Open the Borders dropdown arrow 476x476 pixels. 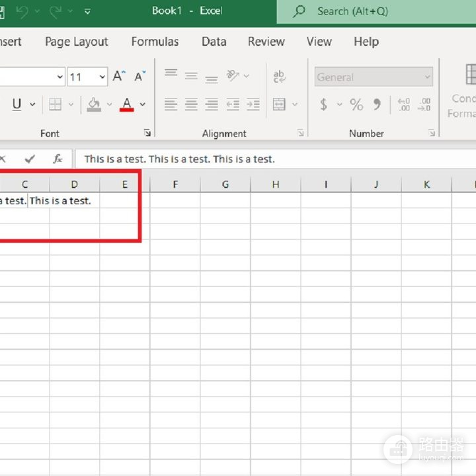point(71,104)
